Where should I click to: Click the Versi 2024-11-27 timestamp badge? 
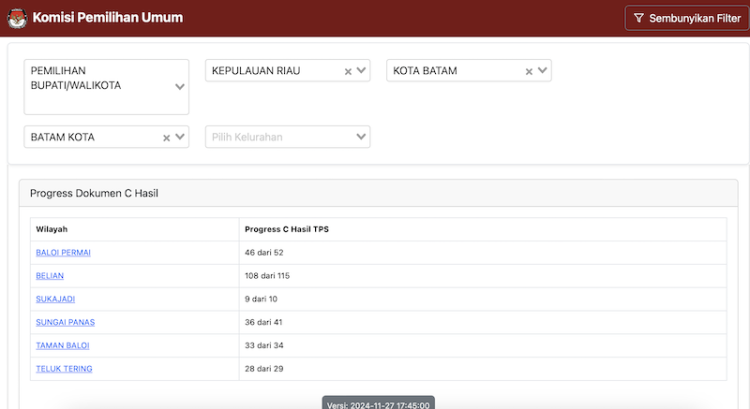point(378,403)
